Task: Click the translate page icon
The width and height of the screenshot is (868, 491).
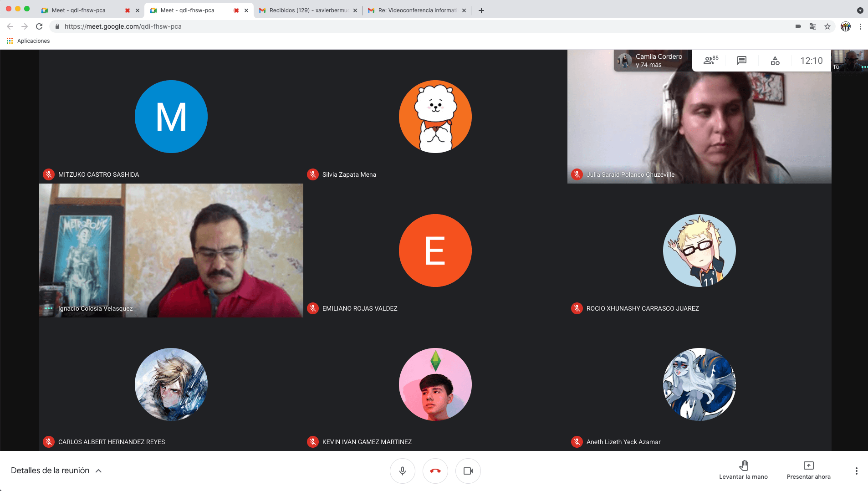Action: [812, 26]
